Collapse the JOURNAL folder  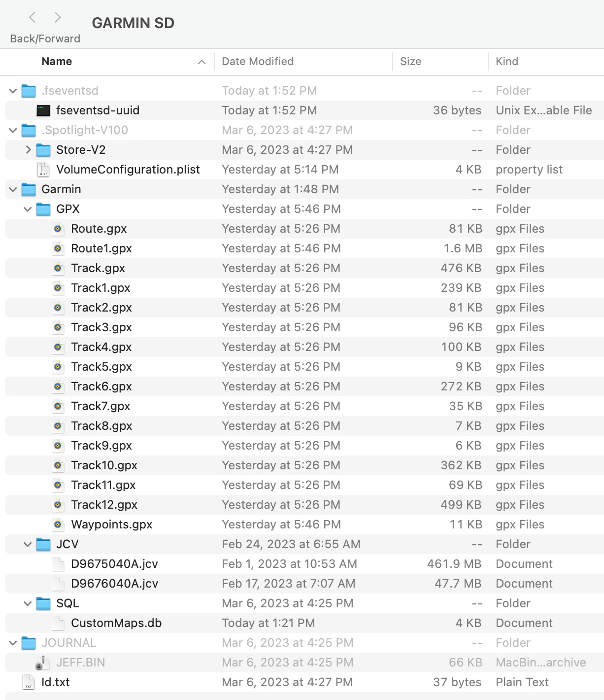(x=13, y=643)
